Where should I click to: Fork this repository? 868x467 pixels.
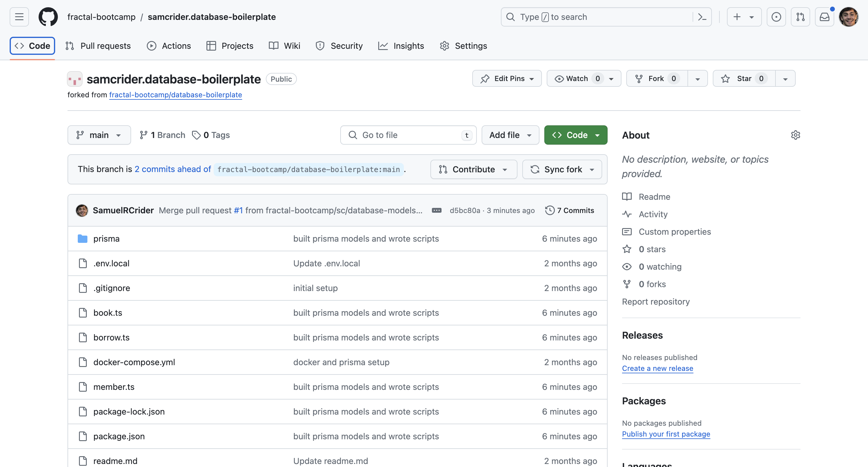tap(657, 79)
